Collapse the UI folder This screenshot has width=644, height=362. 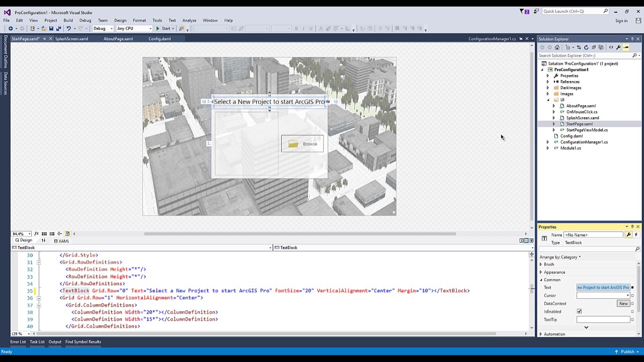548,100
